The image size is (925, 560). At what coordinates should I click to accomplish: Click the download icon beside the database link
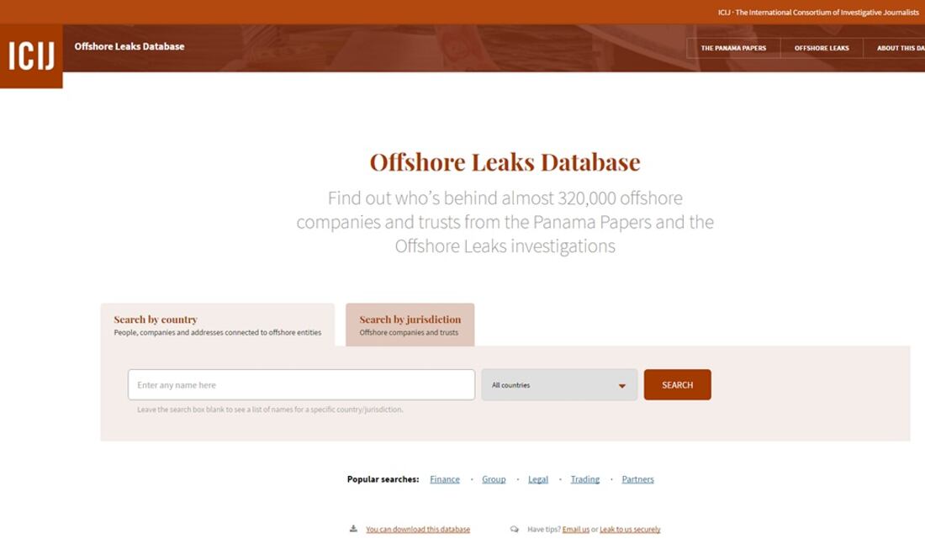point(353,529)
